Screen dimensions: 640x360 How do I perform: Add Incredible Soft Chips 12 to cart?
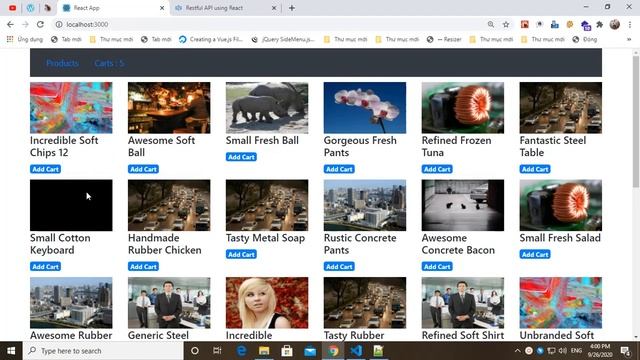tap(45, 169)
